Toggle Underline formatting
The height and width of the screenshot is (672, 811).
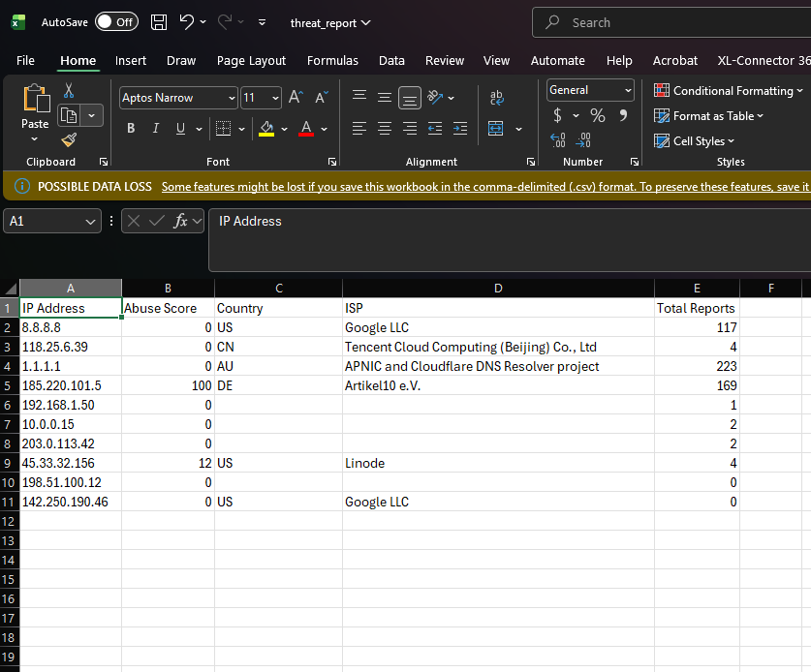pos(180,128)
